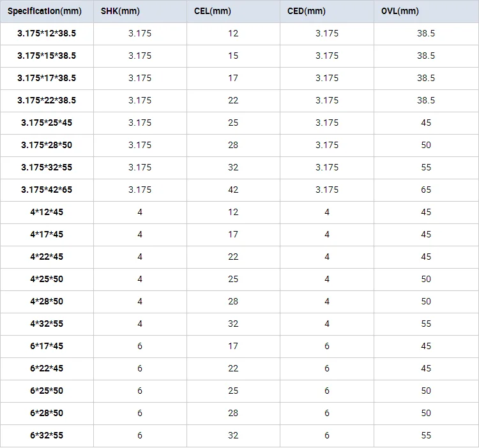
Task: Click the 3.175*17*38.5 specification cell
Action: (47, 78)
